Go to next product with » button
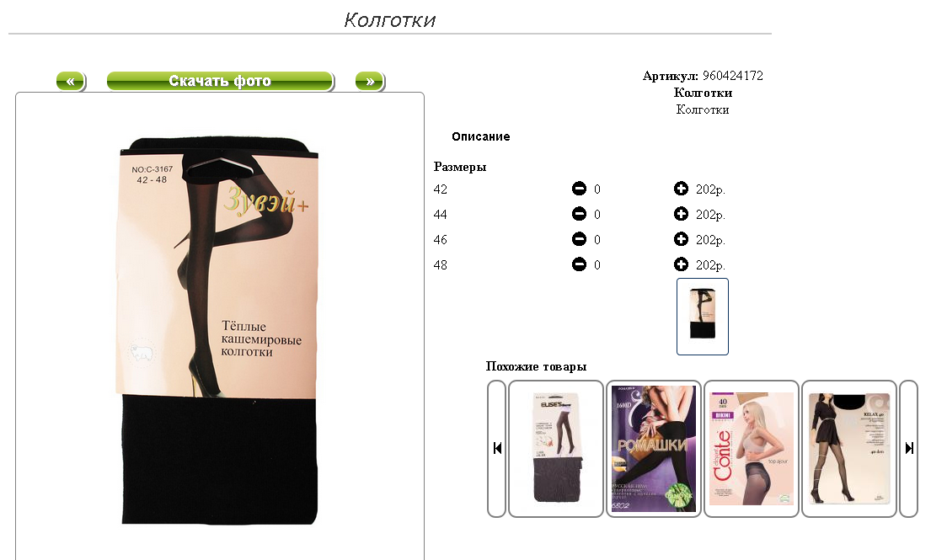This screenshot has height=560, width=947. point(370,81)
